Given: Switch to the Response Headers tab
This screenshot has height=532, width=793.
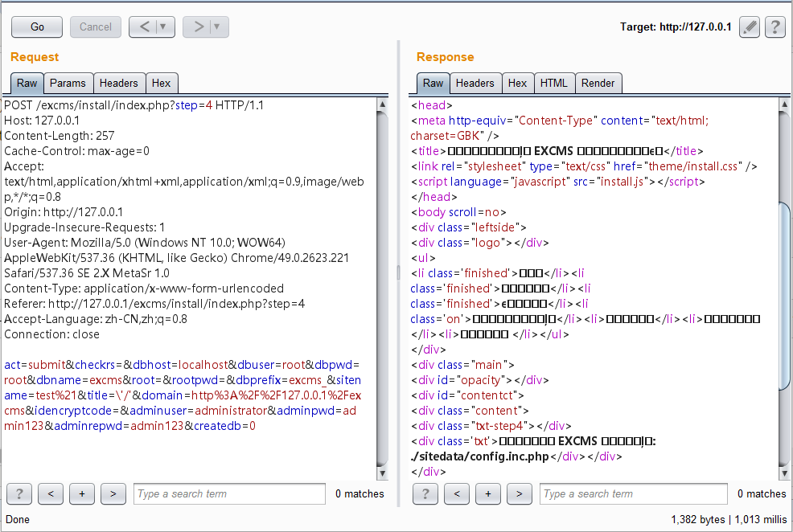Looking at the screenshot, I should pyautogui.click(x=475, y=84).
